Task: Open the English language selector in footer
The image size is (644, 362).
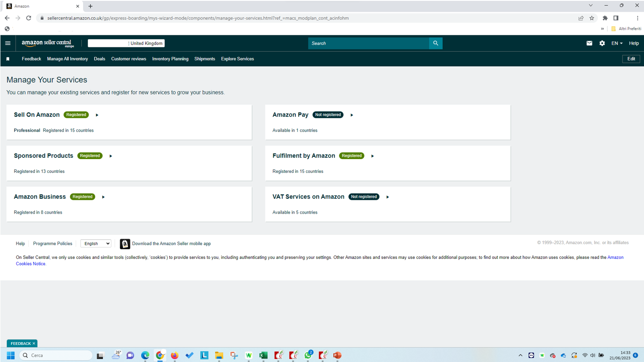Action: pos(96,243)
